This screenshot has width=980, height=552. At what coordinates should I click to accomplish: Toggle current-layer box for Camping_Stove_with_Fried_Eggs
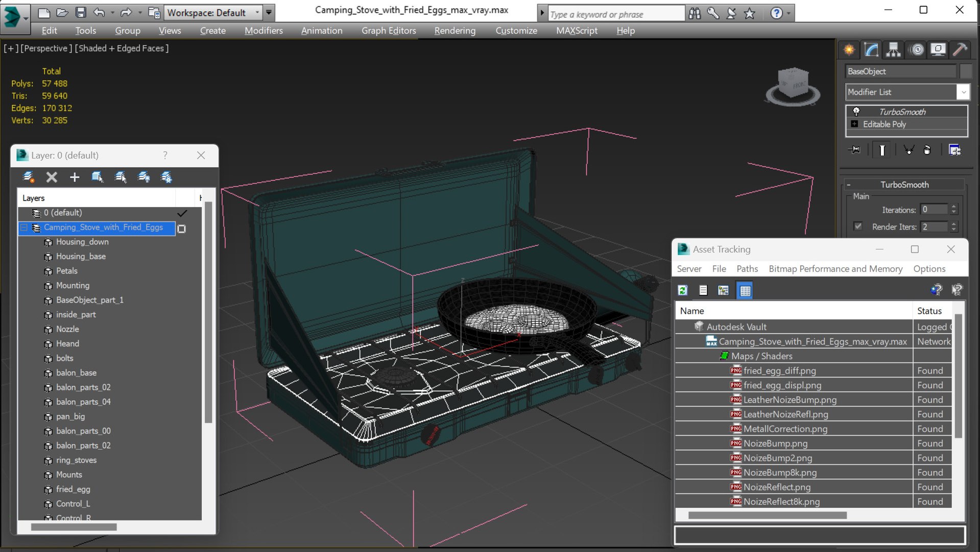[x=181, y=228]
